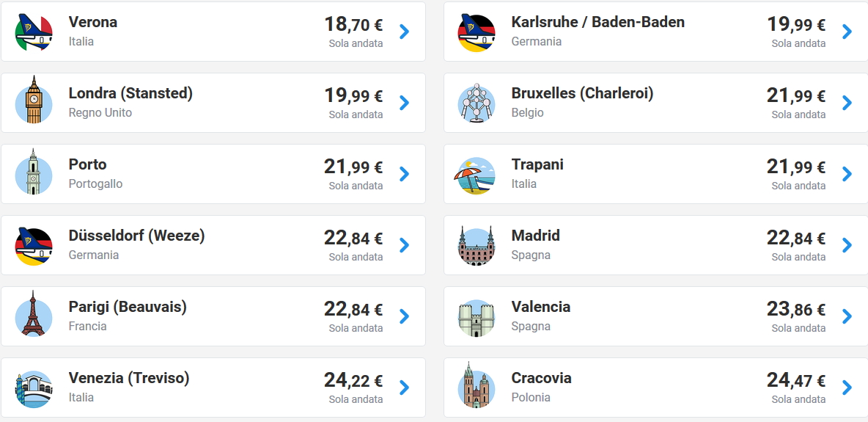Click the Cracovia basilica icon
The width and height of the screenshot is (868, 422).
[477, 387]
